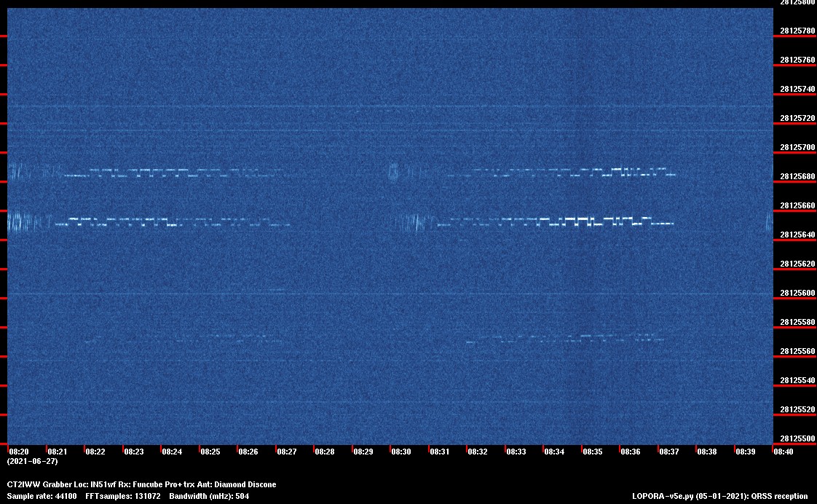Click the 08:34 time axis label
The width and height of the screenshot is (817, 504).
pyautogui.click(x=554, y=452)
